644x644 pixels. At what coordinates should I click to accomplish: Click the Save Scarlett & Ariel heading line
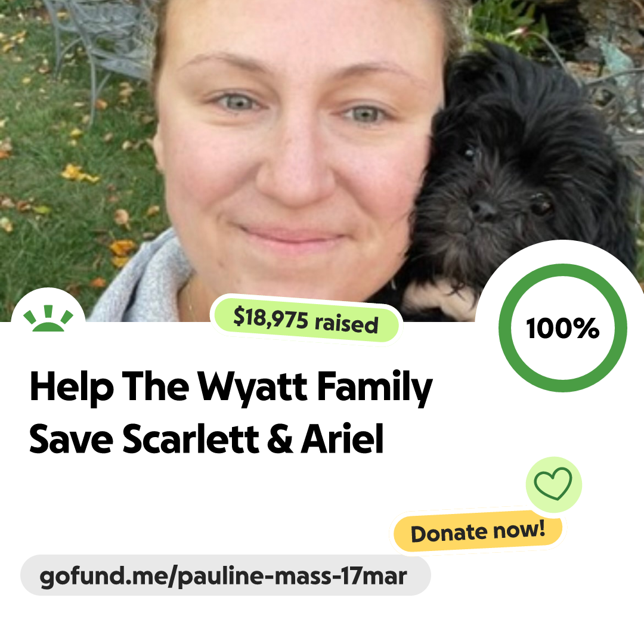point(206,439)
